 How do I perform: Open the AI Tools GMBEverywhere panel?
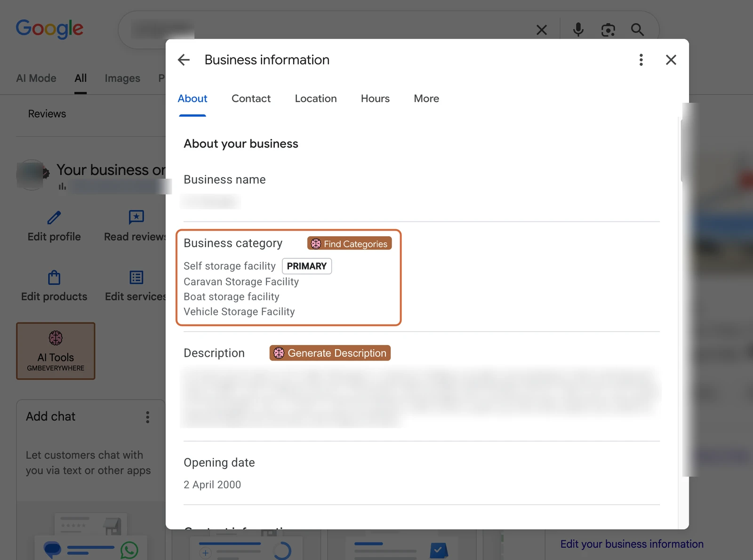[x=56, y=351]
